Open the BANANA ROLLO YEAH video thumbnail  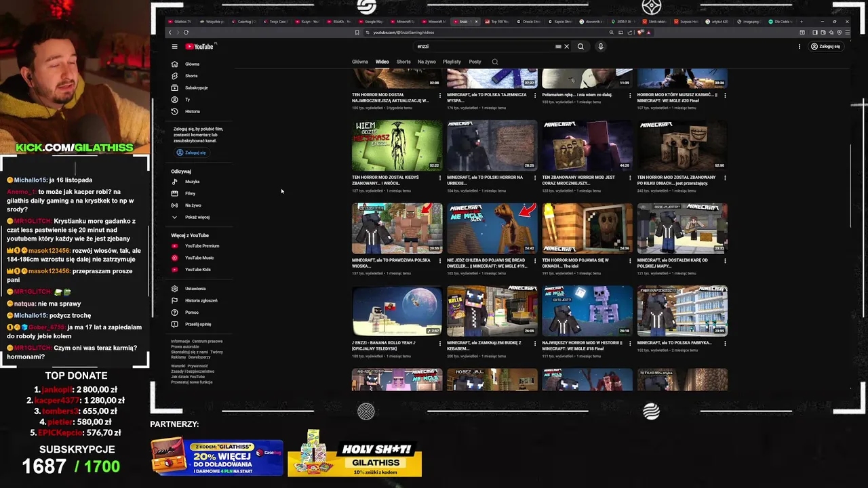pos(397,310)
